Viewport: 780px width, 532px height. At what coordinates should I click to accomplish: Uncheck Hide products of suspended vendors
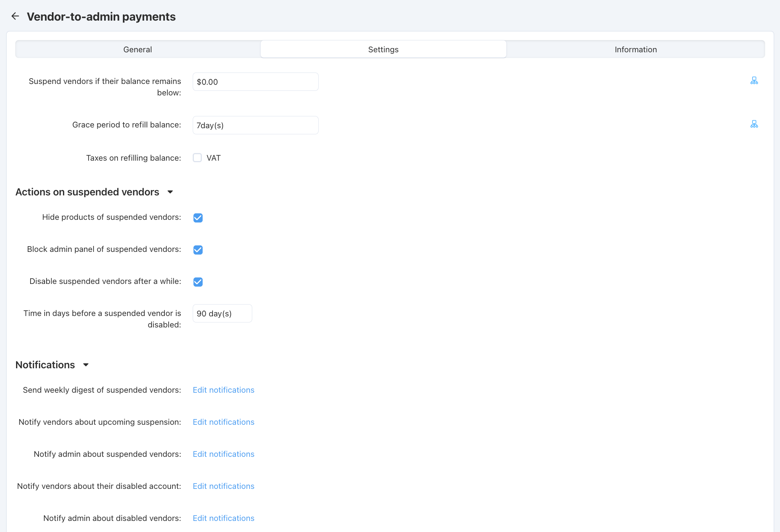(198, 218)
